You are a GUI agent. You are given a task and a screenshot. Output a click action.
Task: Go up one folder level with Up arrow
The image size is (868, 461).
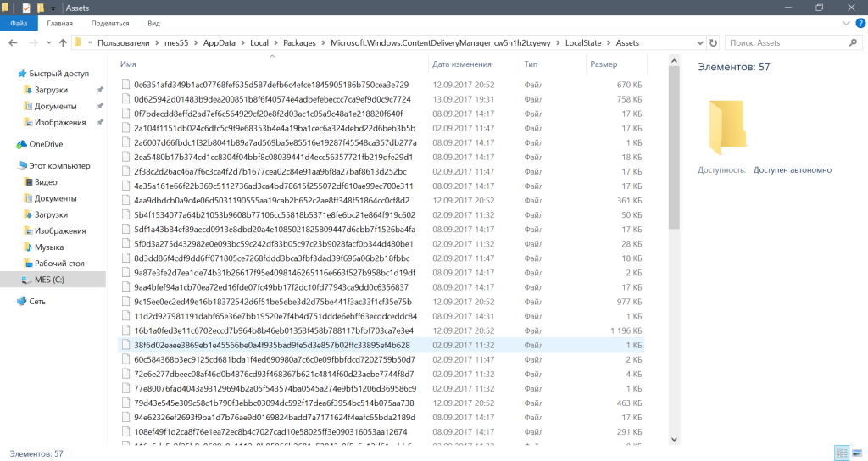(63, 42)
